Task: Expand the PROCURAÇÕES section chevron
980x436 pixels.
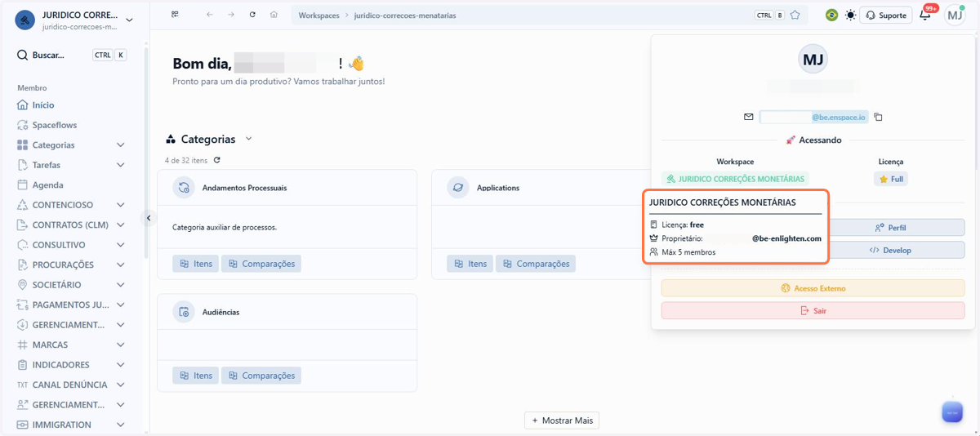Action: (121, 265)
